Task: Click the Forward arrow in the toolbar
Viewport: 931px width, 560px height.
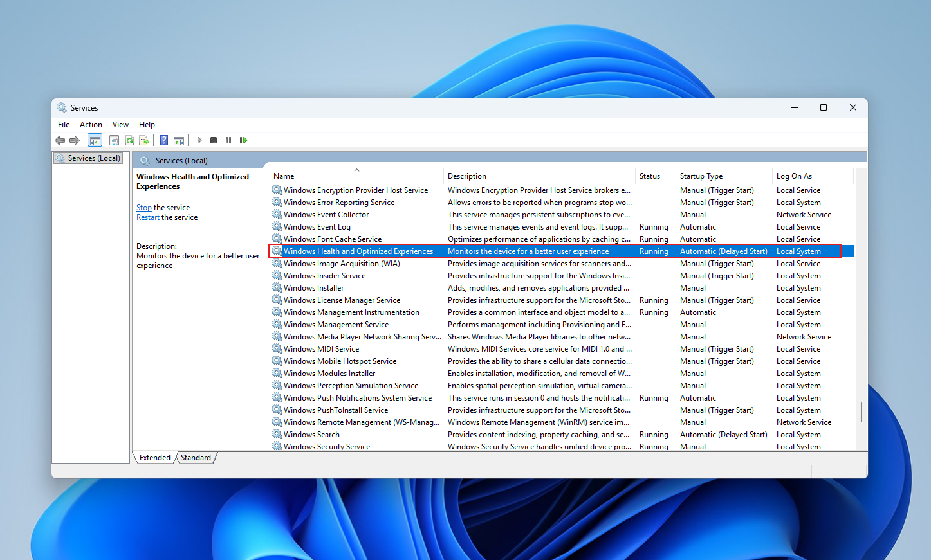Action: [x=75, y=140]
